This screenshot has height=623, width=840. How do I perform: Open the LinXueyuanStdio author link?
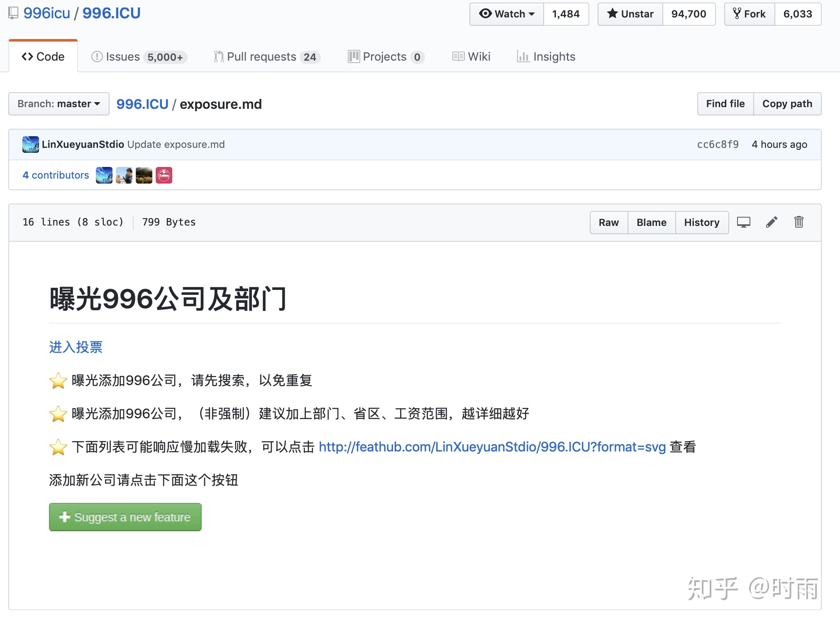click(83, 145)
